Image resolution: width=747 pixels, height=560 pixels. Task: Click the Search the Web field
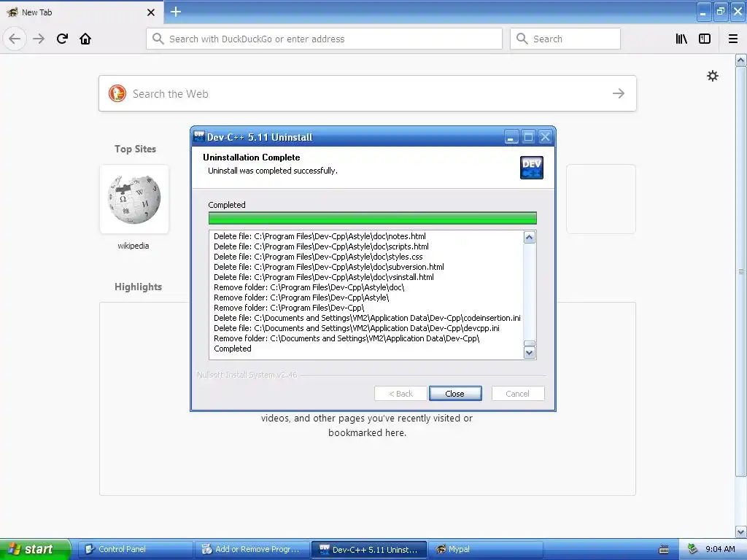coord(368,93)
